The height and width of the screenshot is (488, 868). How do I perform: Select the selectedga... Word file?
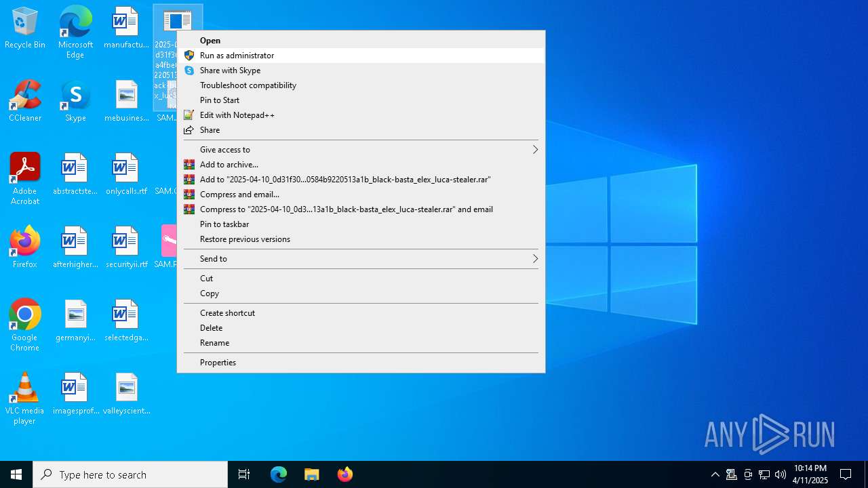tap(126, 321)
